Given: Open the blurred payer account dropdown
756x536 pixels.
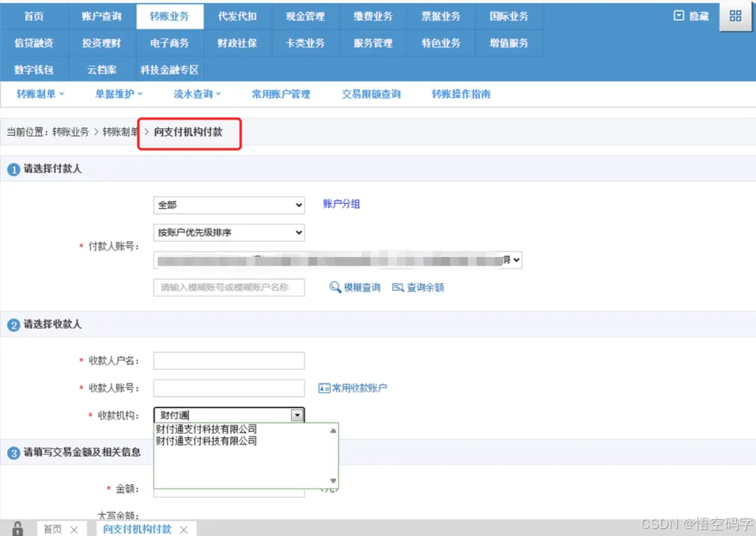Looking at the screenshot, I should (x=337, y=260).
